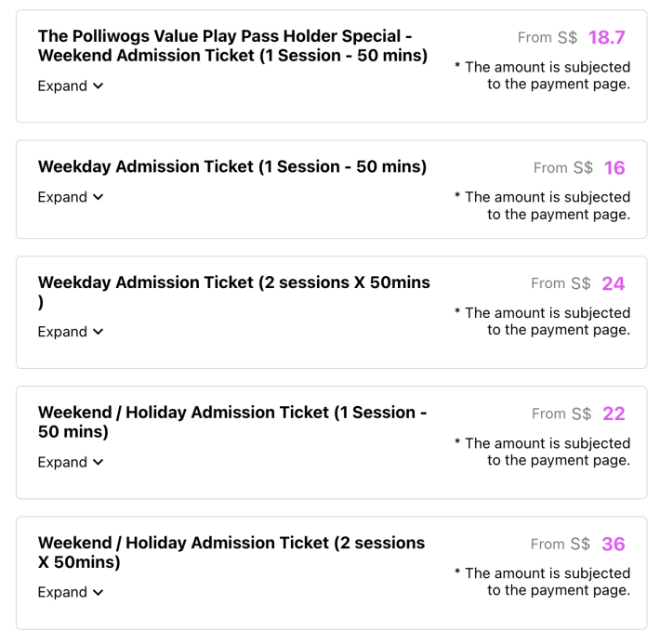Image resolution: width=660 pixels, height=644 pixels.
Task: Expand the Weekday Admission Ticket 1 Session details
Action: (62, 198)
